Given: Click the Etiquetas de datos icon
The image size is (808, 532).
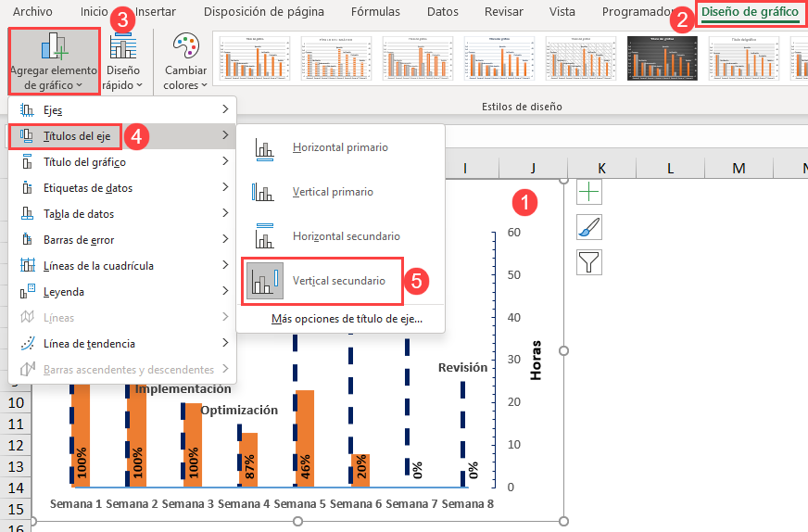Looking at the screenshot, I should click(27, 187).
